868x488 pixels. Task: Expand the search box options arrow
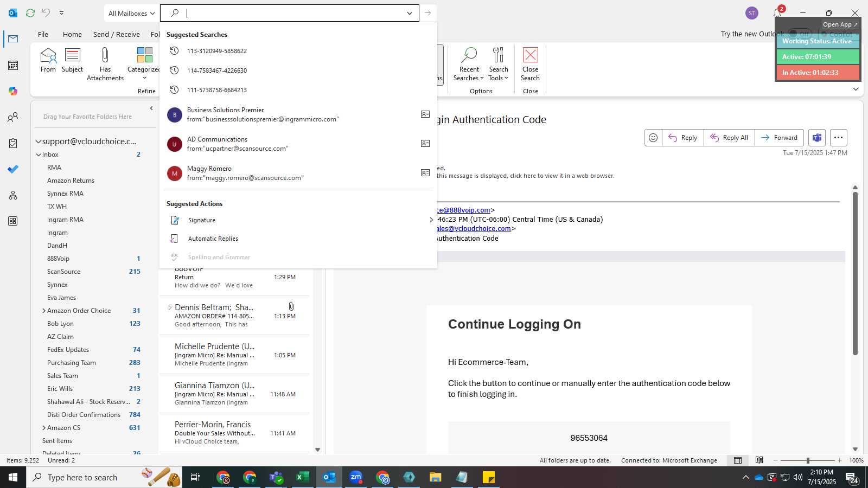[410, 13]
